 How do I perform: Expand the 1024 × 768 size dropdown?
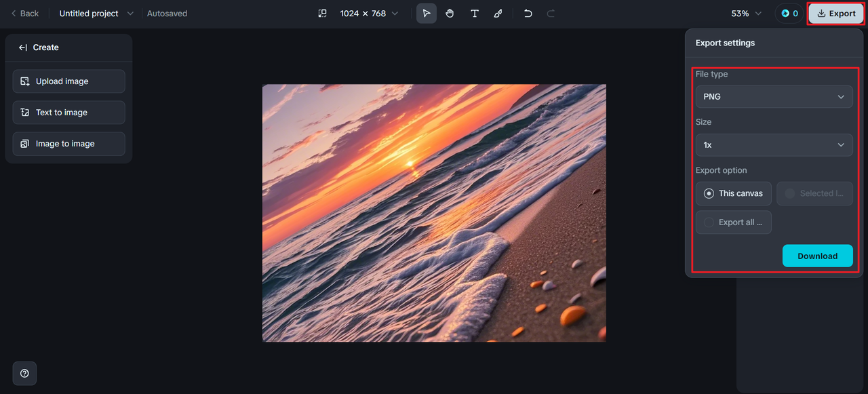click(370, 14)
